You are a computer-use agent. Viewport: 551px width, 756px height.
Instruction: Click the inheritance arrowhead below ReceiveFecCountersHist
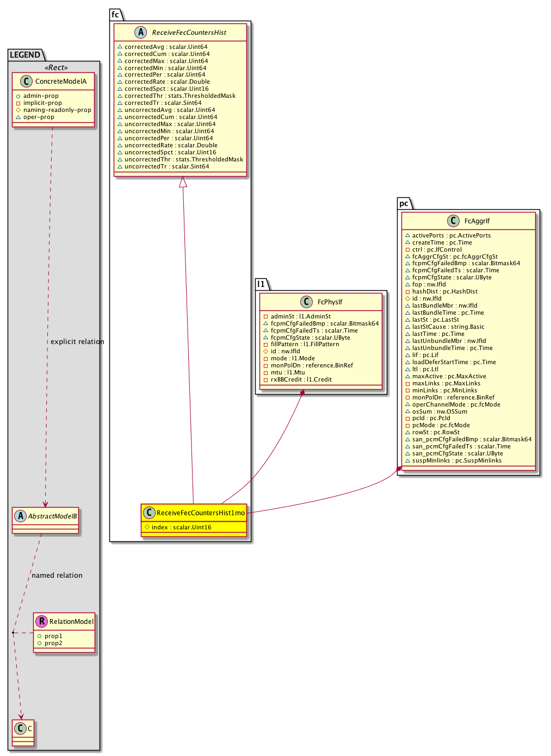click(x=183, y=182)
